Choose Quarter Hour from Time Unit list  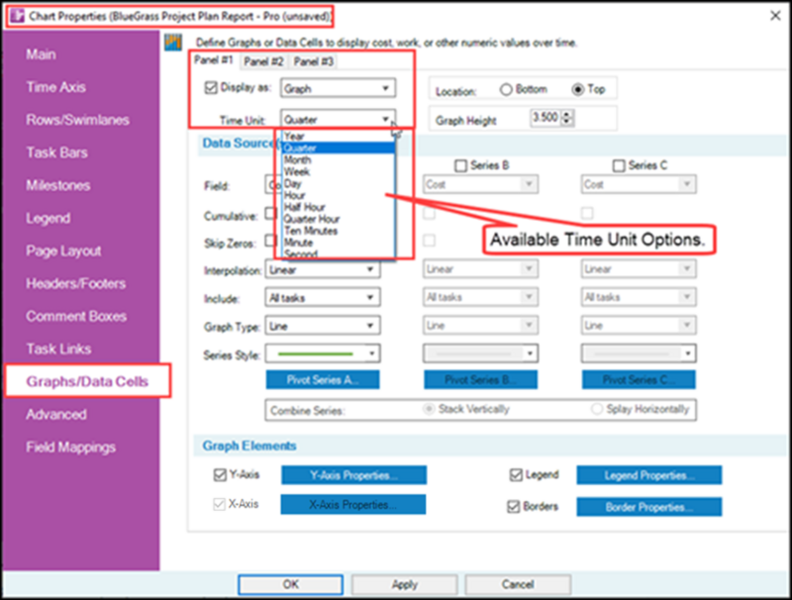point(338,219)
